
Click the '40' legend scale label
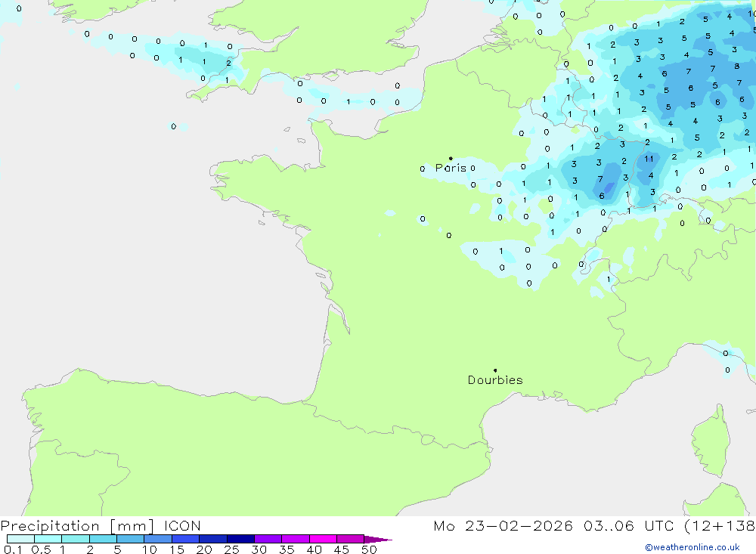click(314, 549)
